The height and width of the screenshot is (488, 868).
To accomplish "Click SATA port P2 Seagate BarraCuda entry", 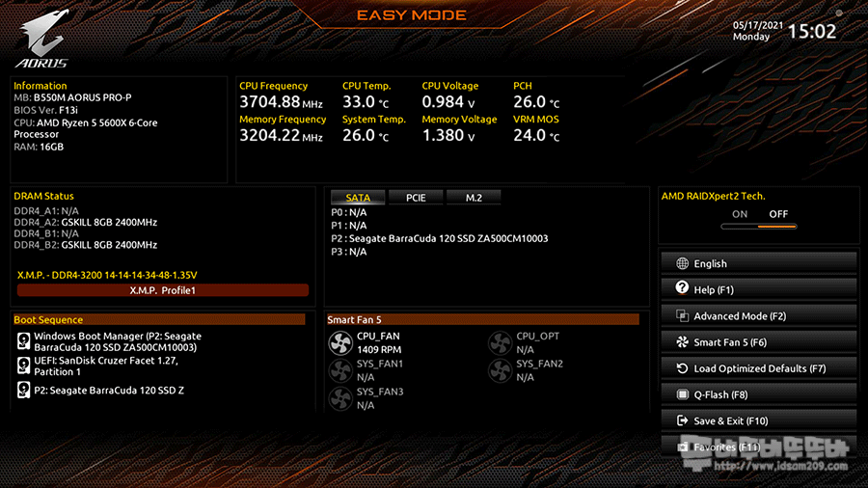I will tap(440, 238).
